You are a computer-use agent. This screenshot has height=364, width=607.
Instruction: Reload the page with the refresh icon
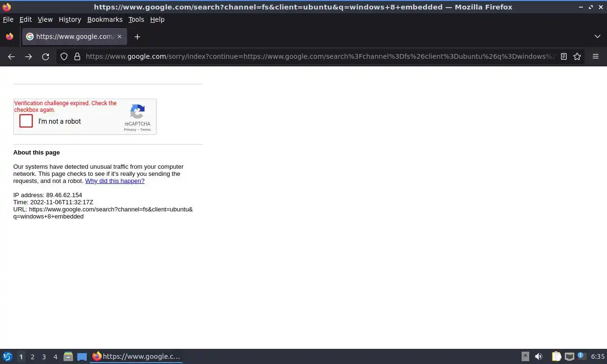pyautogui.click(x=46, y=56)
